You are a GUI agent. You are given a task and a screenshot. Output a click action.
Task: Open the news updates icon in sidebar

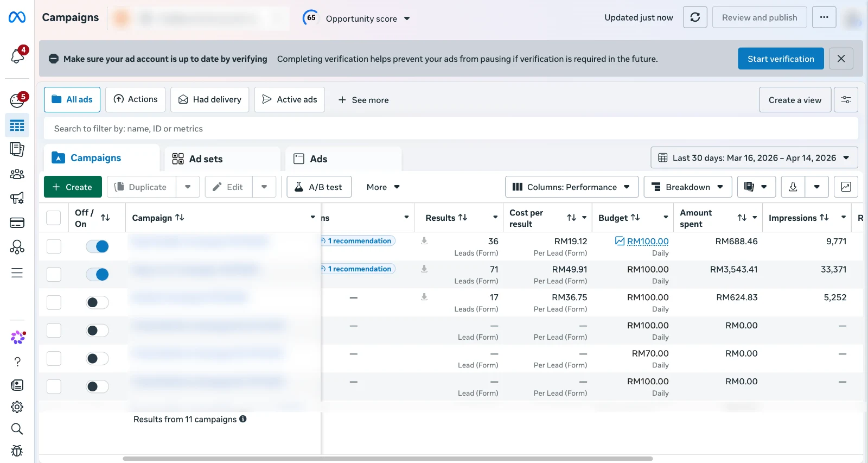click(x=17, y=385)
